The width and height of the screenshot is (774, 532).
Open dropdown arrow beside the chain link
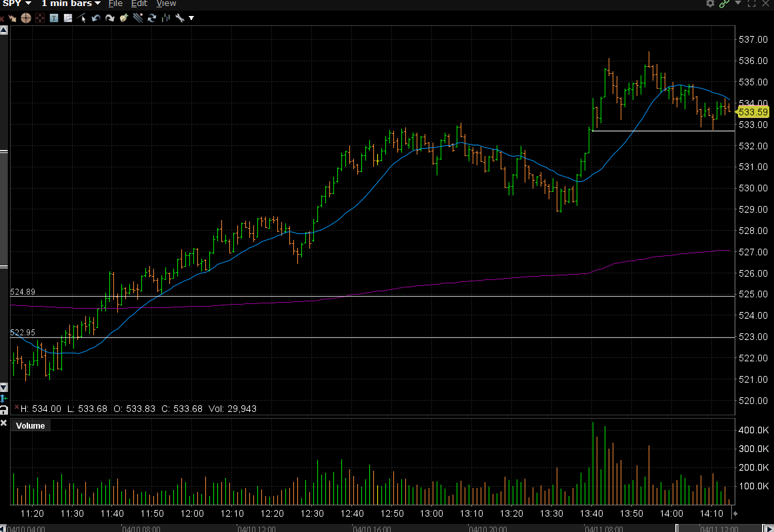click(x=738, y=3)
